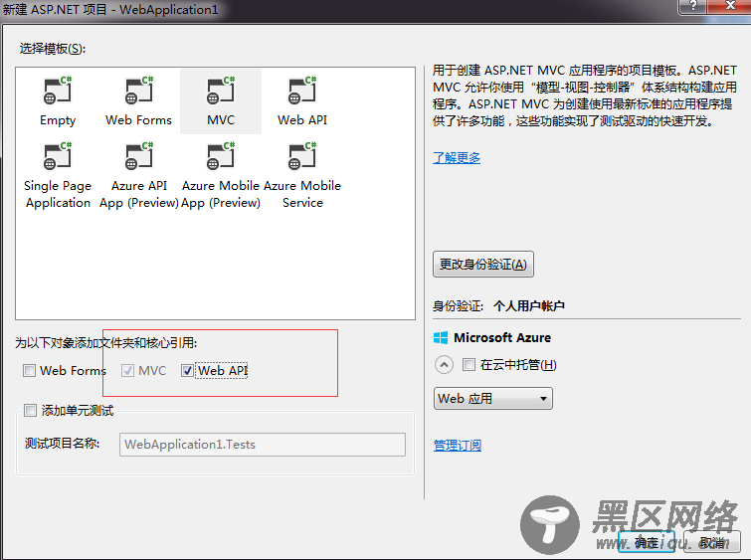Click the 为以下对象添加文件夹和核心引用 label

[x=105, y=343]
